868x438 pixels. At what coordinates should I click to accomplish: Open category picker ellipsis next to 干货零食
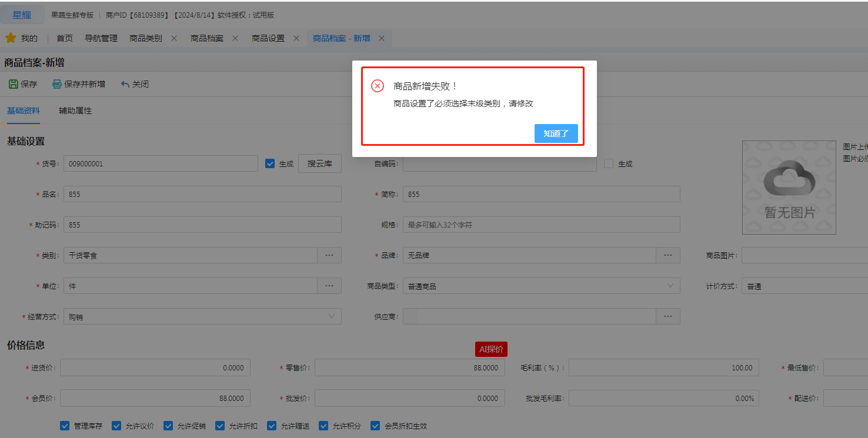[329, 255]
